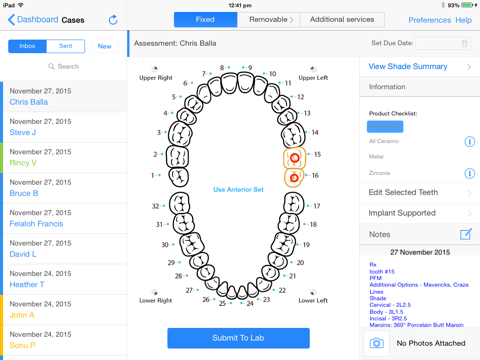The height and width of the screenshot is (360, 480).
Task: Select lower tooth 31
Action: coord(184,223)
